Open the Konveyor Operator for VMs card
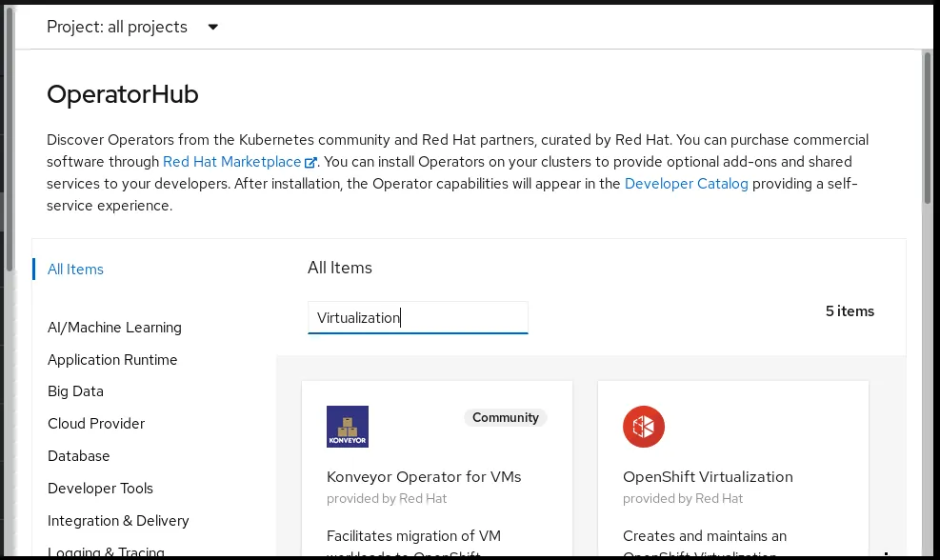The image size is (940, 560). pos(424,477)
